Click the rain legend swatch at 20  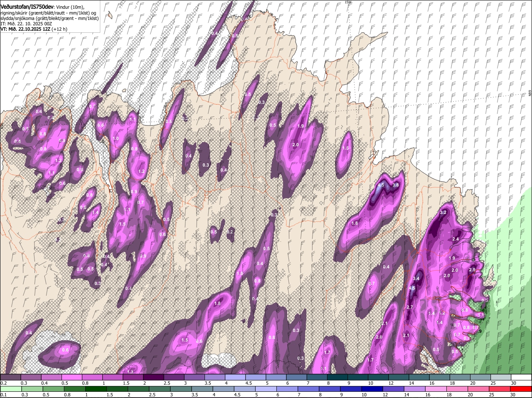point(479,389)
